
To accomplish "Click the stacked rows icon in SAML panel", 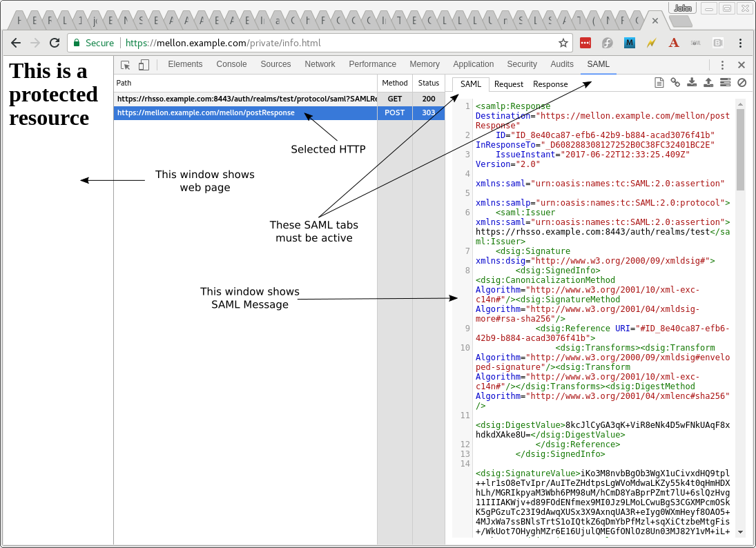I will click(x=725, y=83).
